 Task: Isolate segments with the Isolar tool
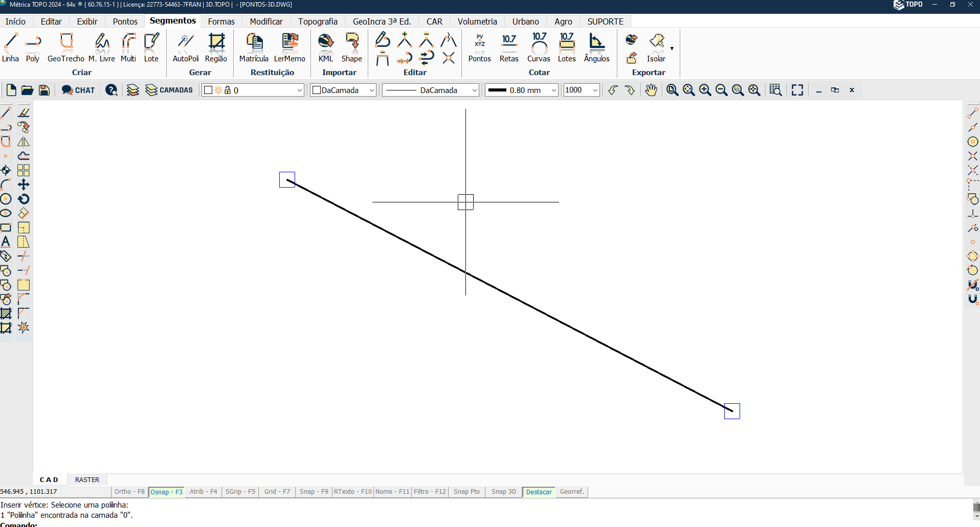[656, 48]
